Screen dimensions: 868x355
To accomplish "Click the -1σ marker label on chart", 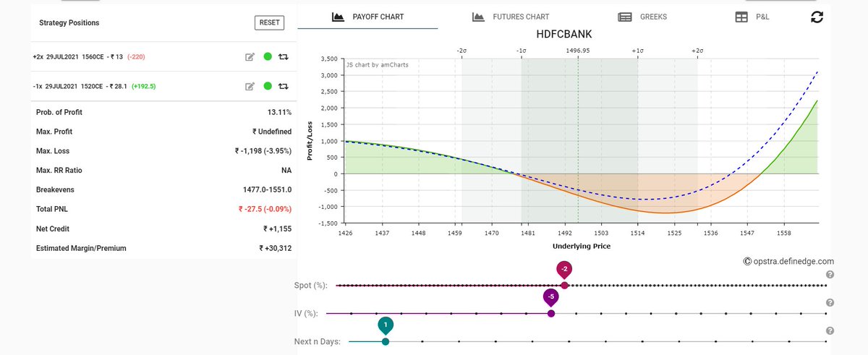I will pyautogui.click(x=521, y=51).
